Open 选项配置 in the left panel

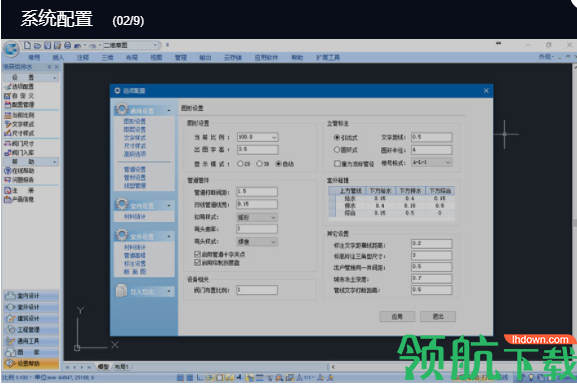click(19, 86)
